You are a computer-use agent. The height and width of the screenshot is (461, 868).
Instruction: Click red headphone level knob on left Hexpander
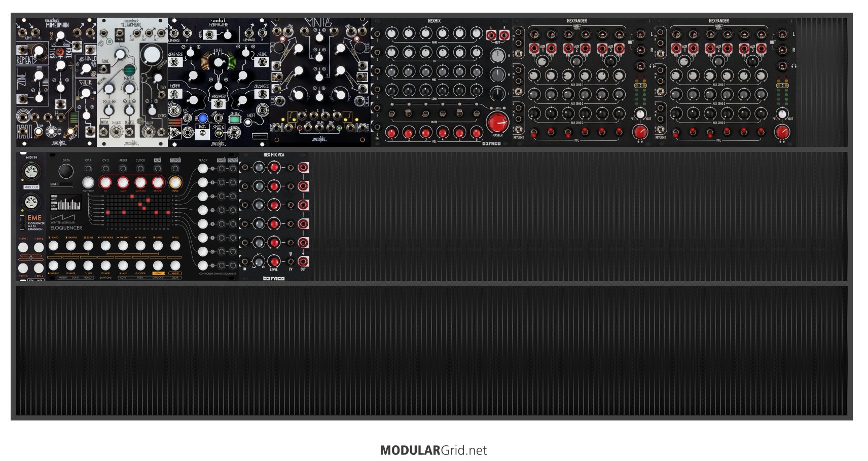(640, 132)
